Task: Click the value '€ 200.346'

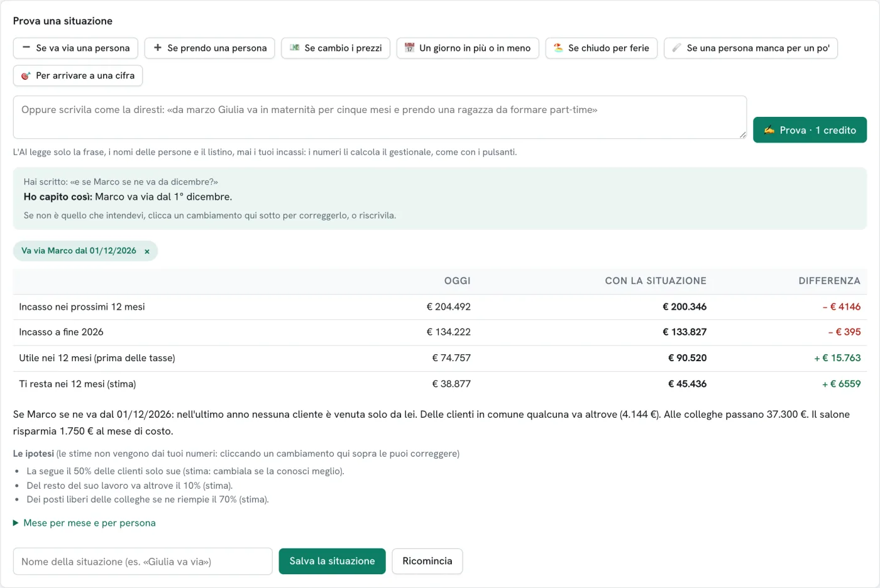Action: tap(685, 307)
